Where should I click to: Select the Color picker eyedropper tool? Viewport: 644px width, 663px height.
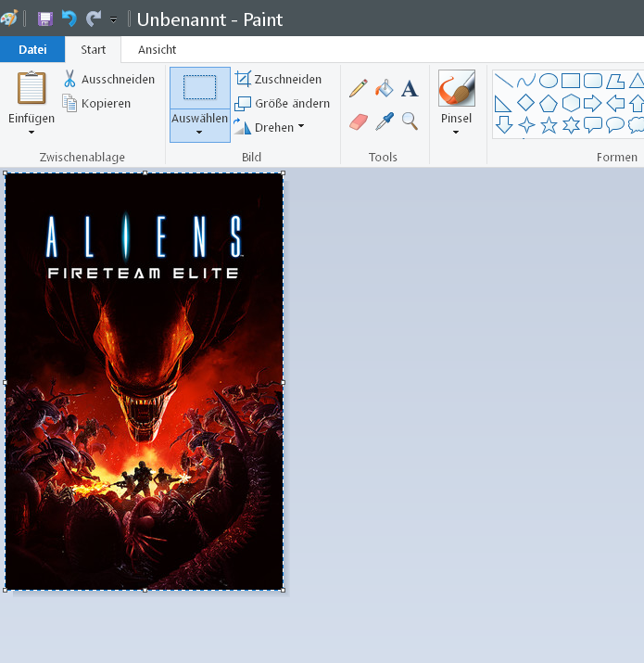[384, 121]
